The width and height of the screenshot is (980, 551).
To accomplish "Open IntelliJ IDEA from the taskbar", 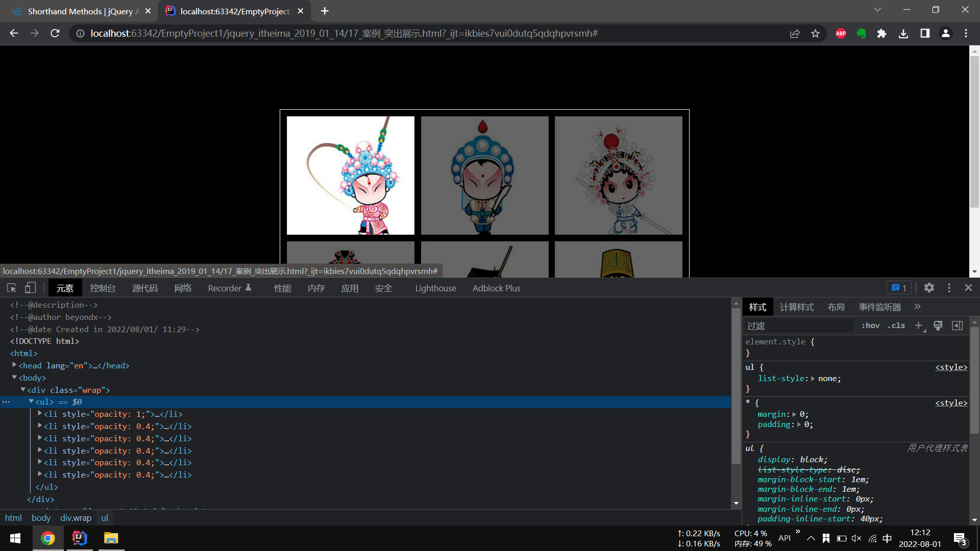I will [x=80, y=538].
